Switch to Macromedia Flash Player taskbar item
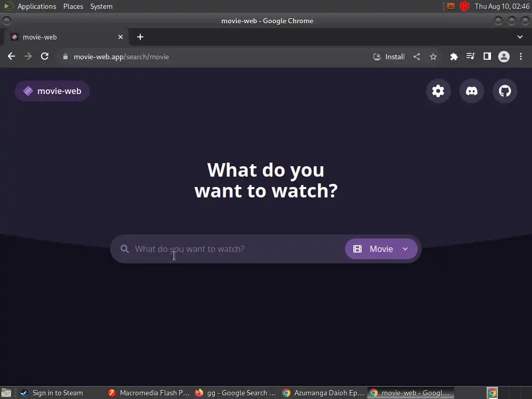The height and width of the screenshot is (399, 532). pyautogui.click(x=149, y=393)
